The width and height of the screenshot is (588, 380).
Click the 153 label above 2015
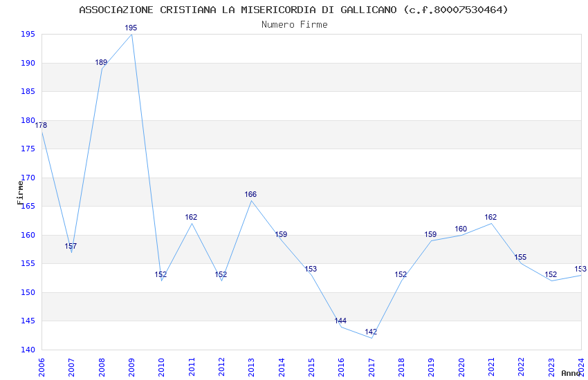311,269
